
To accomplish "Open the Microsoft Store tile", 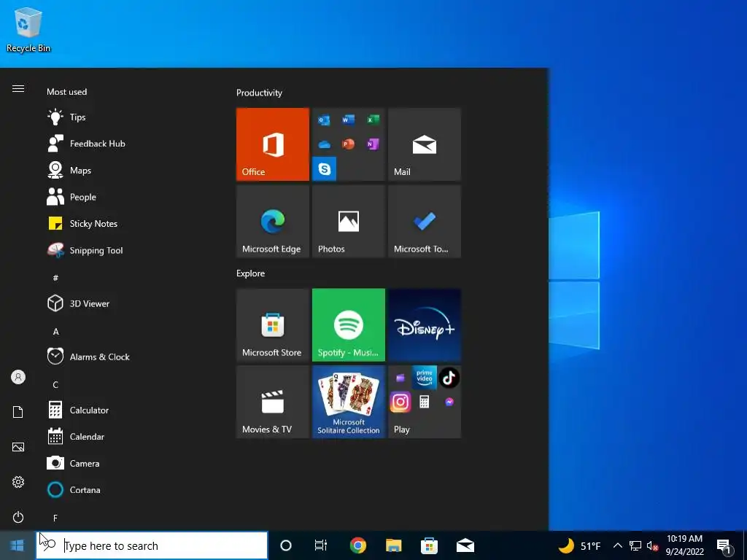I will 273,324.
